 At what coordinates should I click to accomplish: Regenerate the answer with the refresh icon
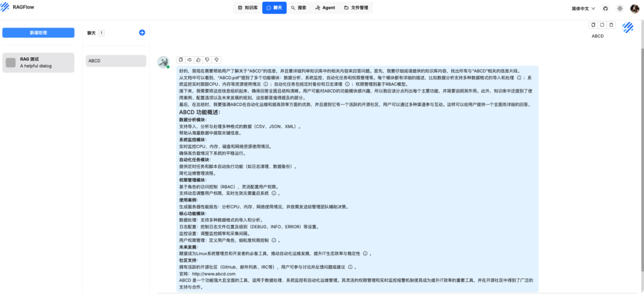602,25
